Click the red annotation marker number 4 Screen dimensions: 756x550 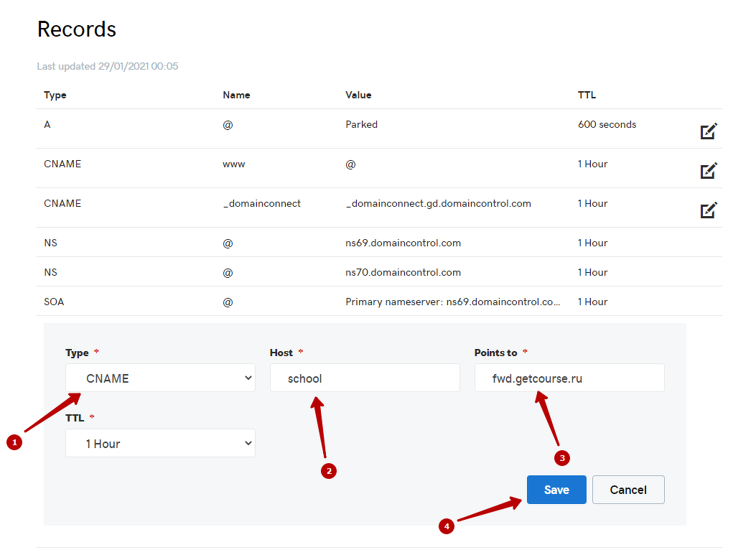(x=447, y=526)
